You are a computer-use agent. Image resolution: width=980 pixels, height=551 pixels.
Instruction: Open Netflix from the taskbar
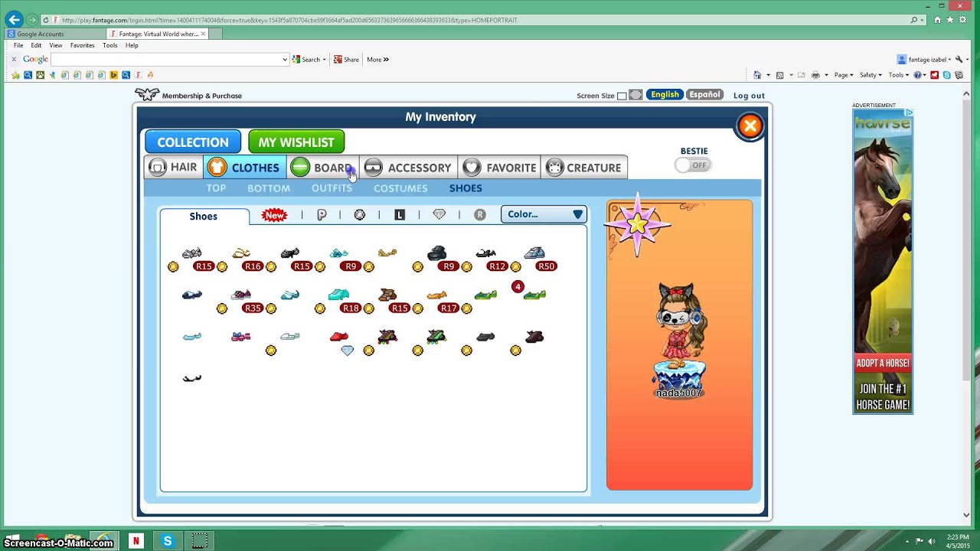(136, 541)
